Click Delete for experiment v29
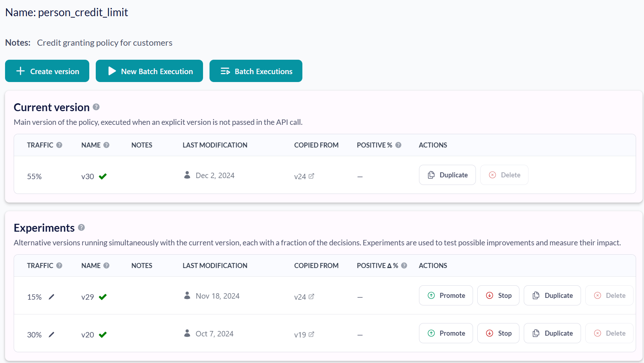644x363 pixels. tap(609, 295)
